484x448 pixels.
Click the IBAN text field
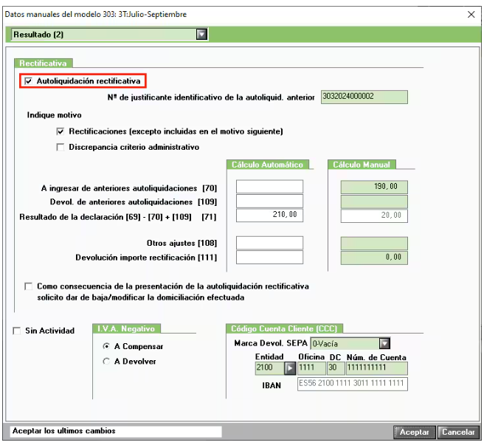352,385
